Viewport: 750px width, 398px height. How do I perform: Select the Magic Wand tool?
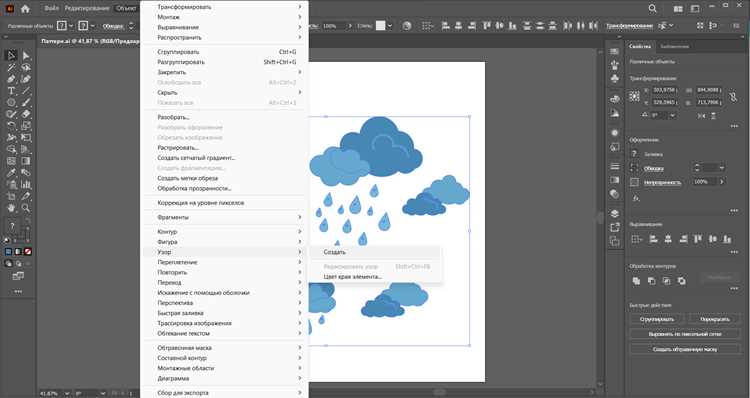[x=11, y=67]
